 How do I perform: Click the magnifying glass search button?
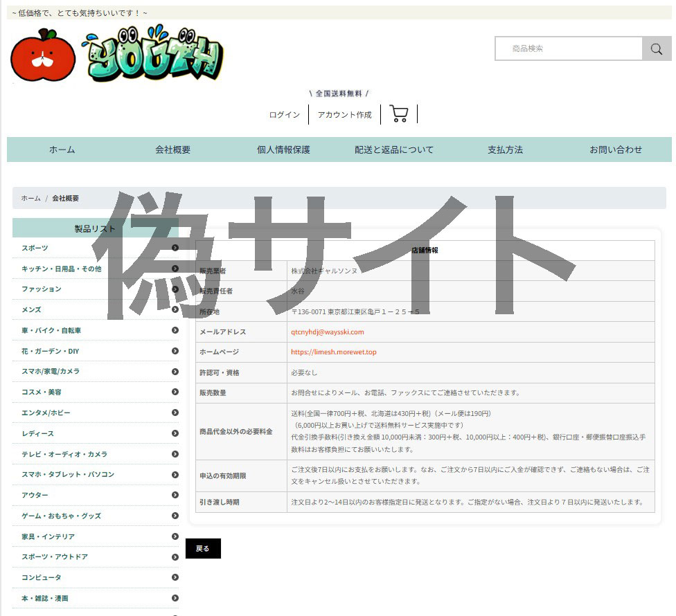(x=657, y=49)
